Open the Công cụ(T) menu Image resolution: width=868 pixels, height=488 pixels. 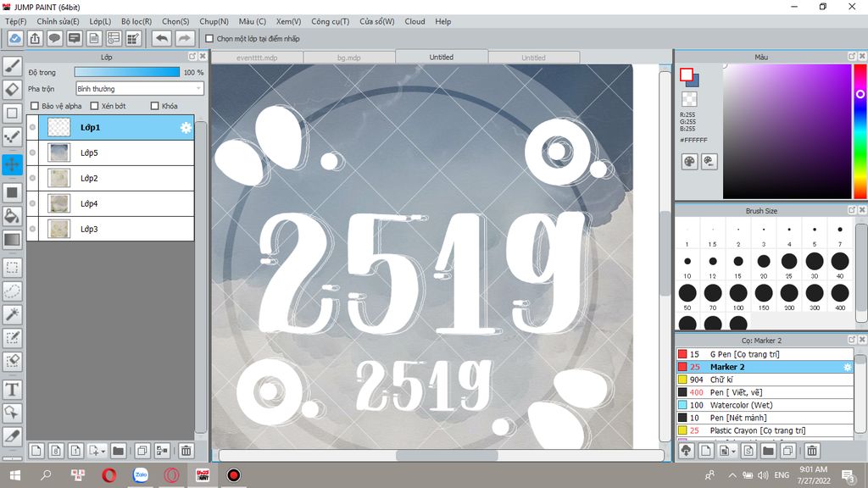point(330,21)
